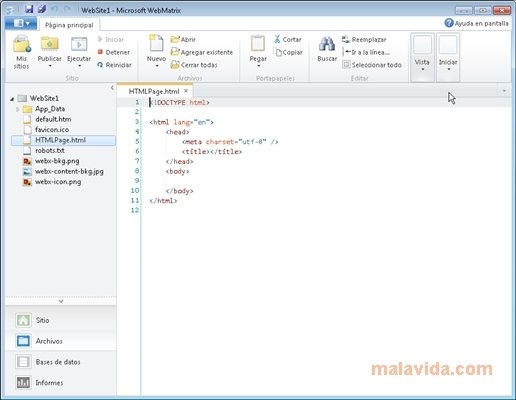Image resolution: width=516 pixels, height=400 pixels.
Task: Click the Vista button in the ribbon
Action: pos(422,57)
